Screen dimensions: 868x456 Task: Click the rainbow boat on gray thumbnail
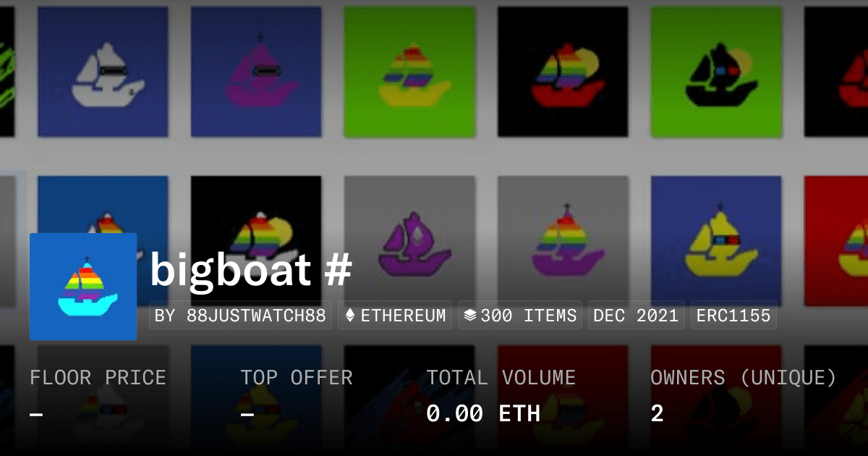coord(563,240)
